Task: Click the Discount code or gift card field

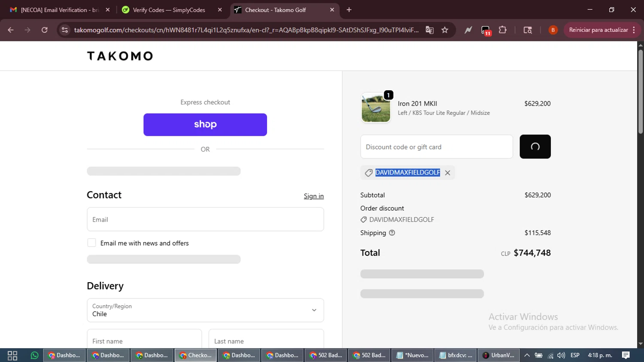Action: [437, 147]
